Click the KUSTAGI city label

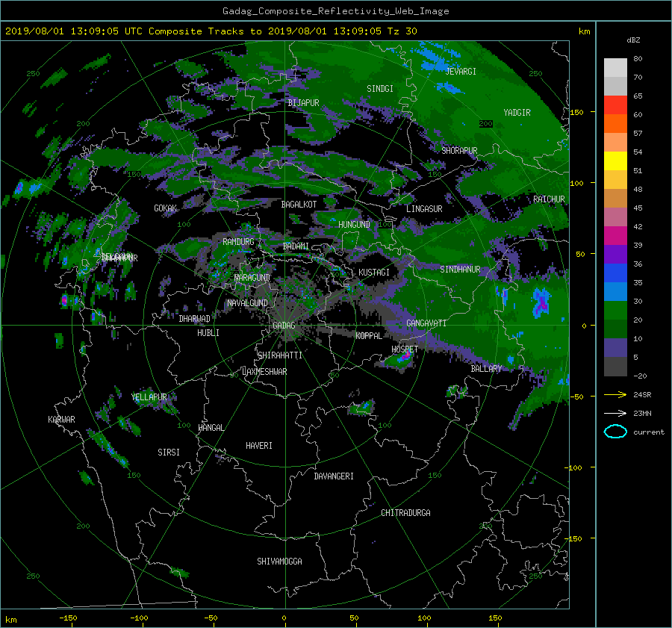(374, 273)
